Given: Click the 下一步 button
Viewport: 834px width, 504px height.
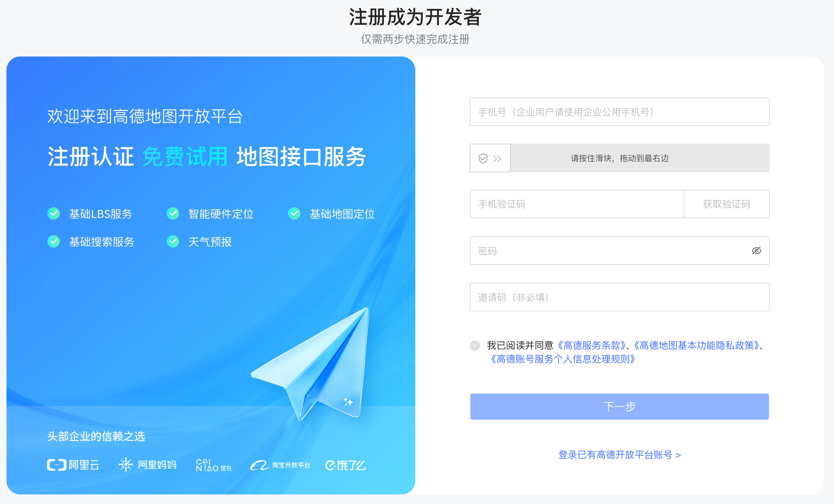Looking at the screenshot, I should [x=619, y=407].
